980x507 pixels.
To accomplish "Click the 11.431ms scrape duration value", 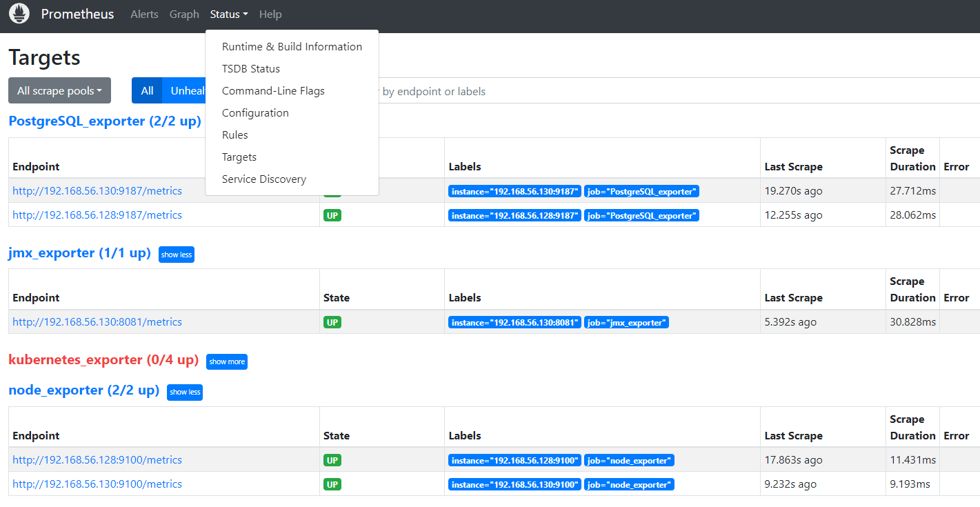I will (x=913, y=460).
